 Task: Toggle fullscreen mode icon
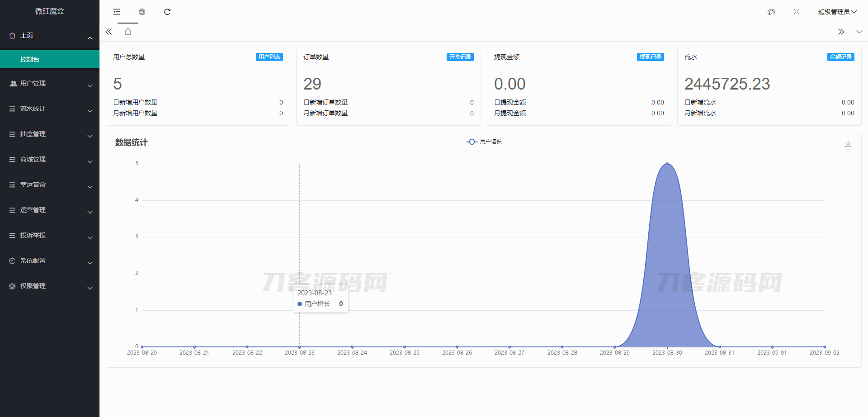coord(797,12)
